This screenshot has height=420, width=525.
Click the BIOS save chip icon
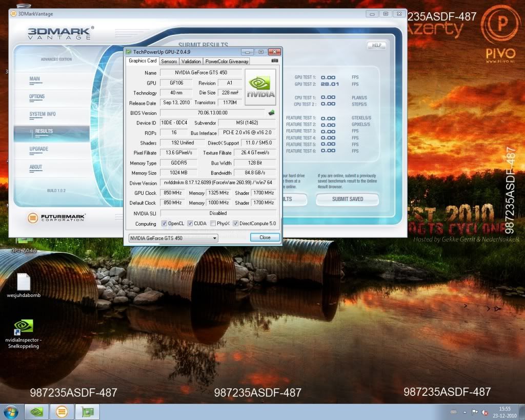pos(272,113)
